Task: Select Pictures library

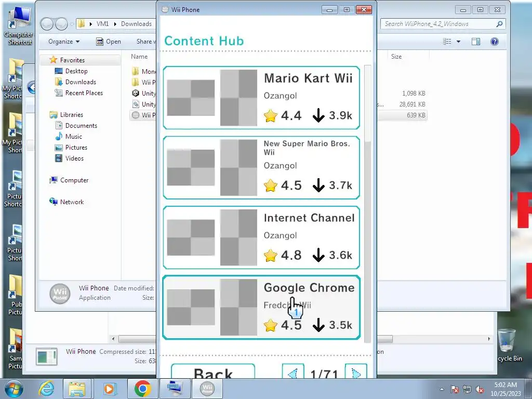Action: [76, 147]
